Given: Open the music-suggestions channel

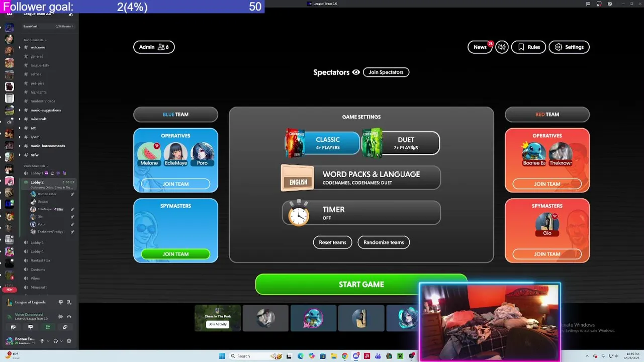Looking at the screenshot, I should 45,110.
